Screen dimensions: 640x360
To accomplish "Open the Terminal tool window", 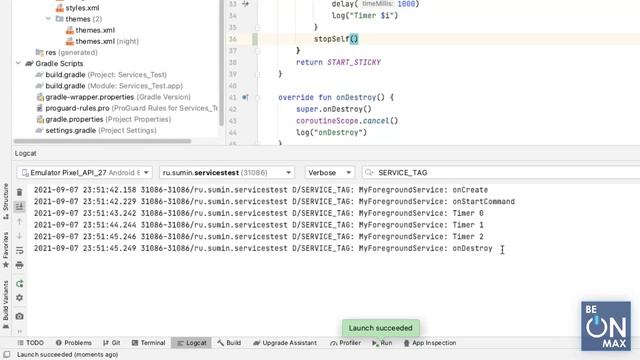I will [149, 343].
